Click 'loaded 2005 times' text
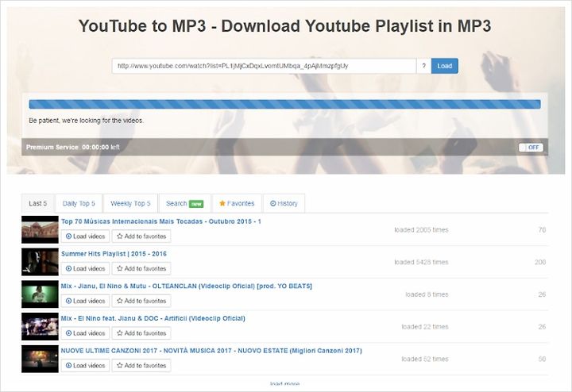The image size is (572, 392). (x=421, y=230)
